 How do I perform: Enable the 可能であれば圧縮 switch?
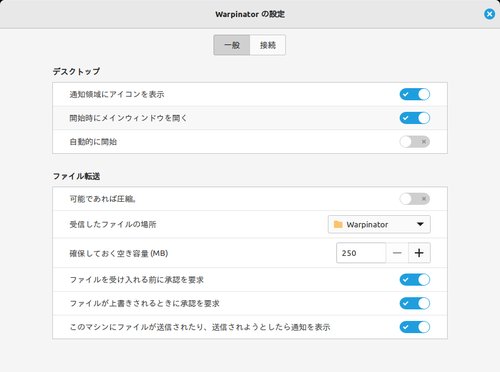[x=415, y=199]
